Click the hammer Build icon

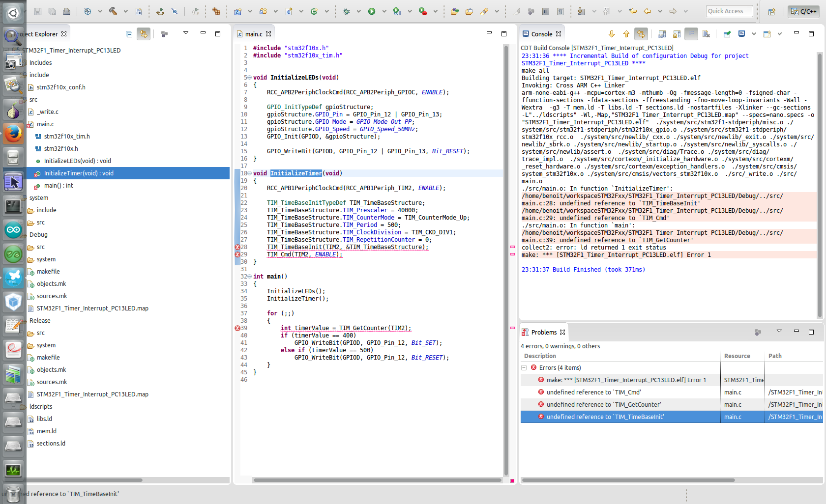(113, 11)
